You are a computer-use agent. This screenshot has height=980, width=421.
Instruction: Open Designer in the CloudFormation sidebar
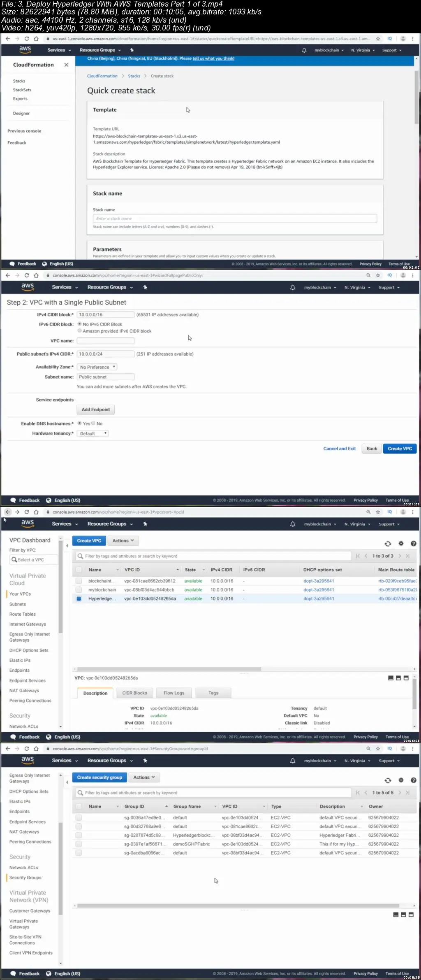click(x=21, y=113)
